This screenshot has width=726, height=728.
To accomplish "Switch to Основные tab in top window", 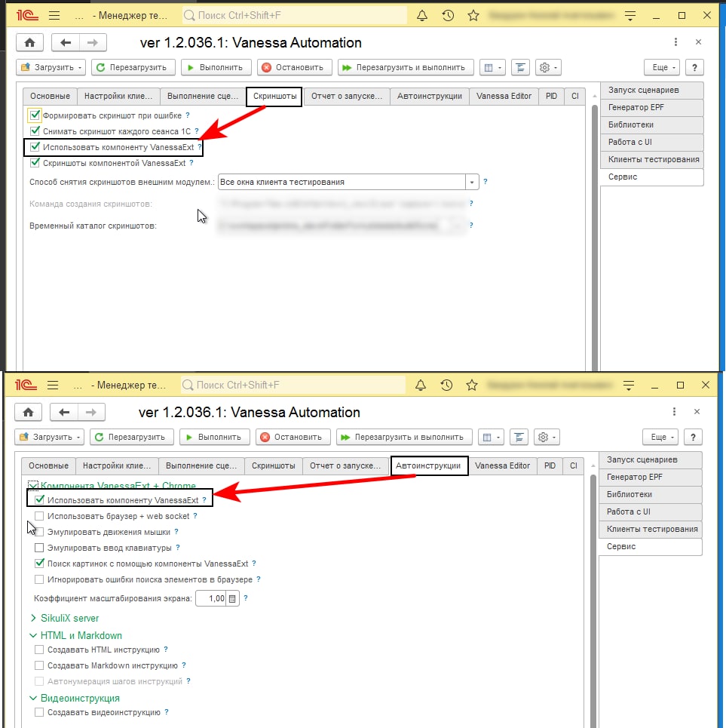I will (x=50, y=96).
